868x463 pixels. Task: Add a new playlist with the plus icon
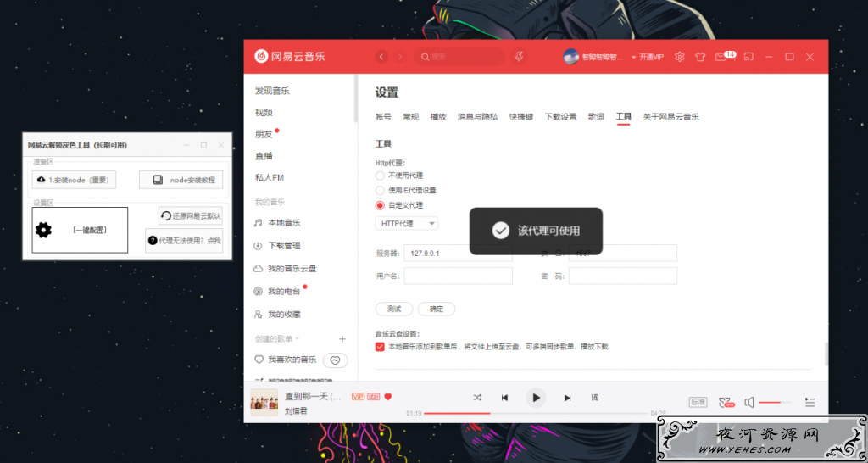pos(342,339)
